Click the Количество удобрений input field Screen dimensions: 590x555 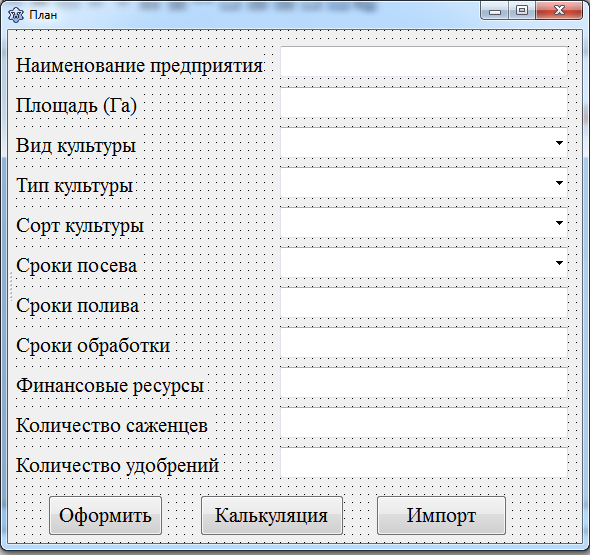[x=424, y=462]
